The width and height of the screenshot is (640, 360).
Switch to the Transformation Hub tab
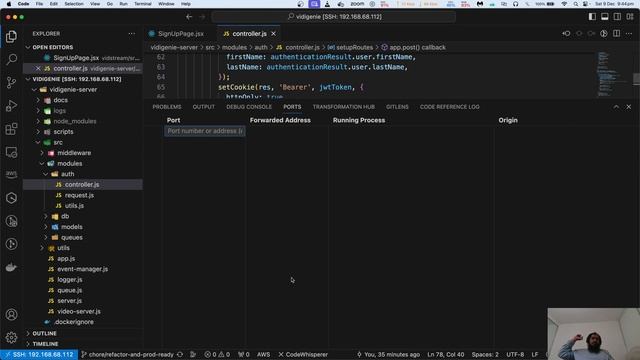pyautogui.click(x=344, y=107)
